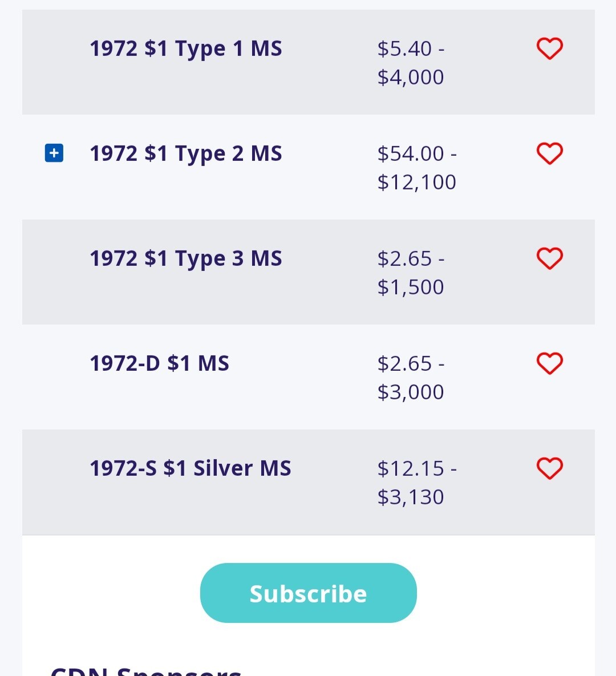
Task: Click the 1972-S $1 Silver MS row background
Action: coord(308,482)
